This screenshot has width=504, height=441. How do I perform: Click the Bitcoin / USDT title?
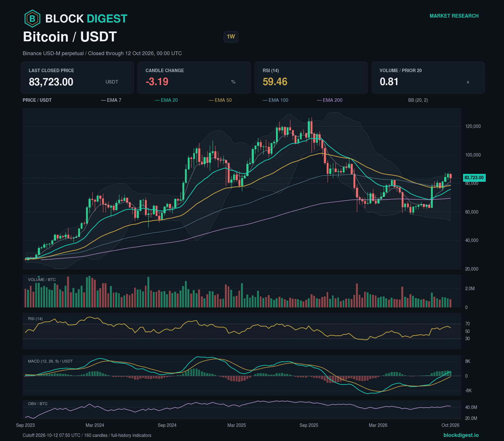click(x=70, y=37)
